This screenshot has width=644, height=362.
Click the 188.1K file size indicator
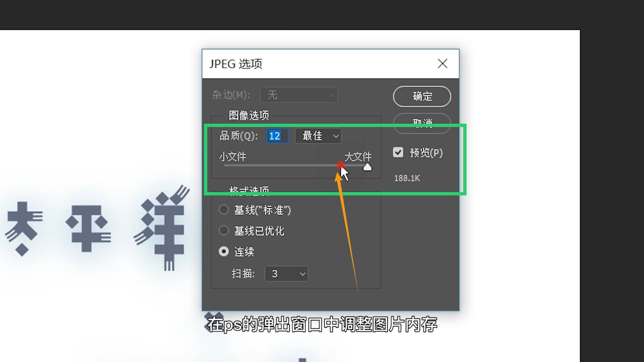407,178
